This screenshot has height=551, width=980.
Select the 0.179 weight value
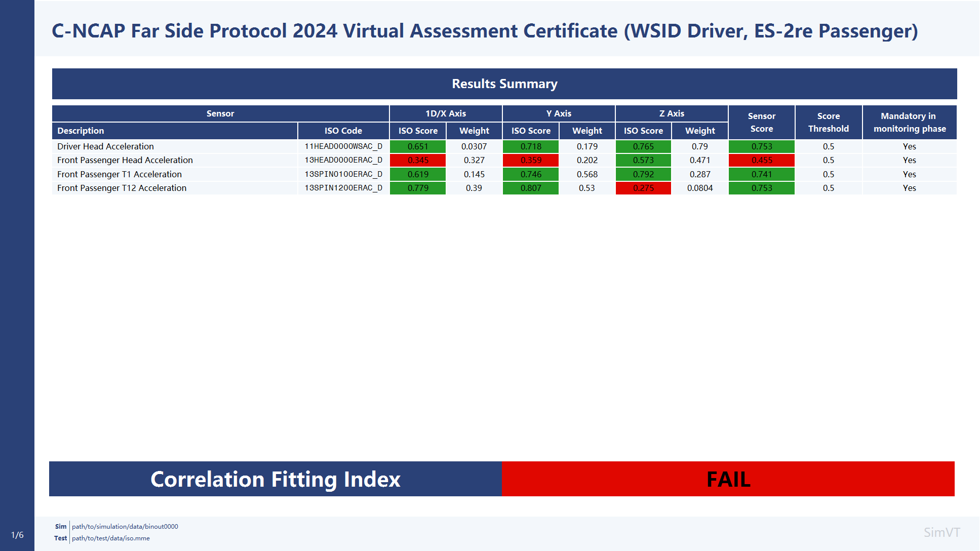click(587, 146)
